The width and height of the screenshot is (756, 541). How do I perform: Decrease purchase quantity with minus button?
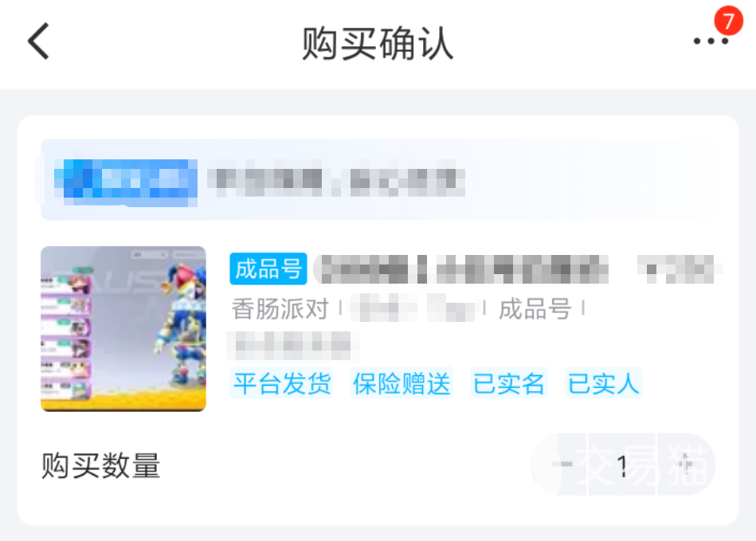tap(562, 465)
